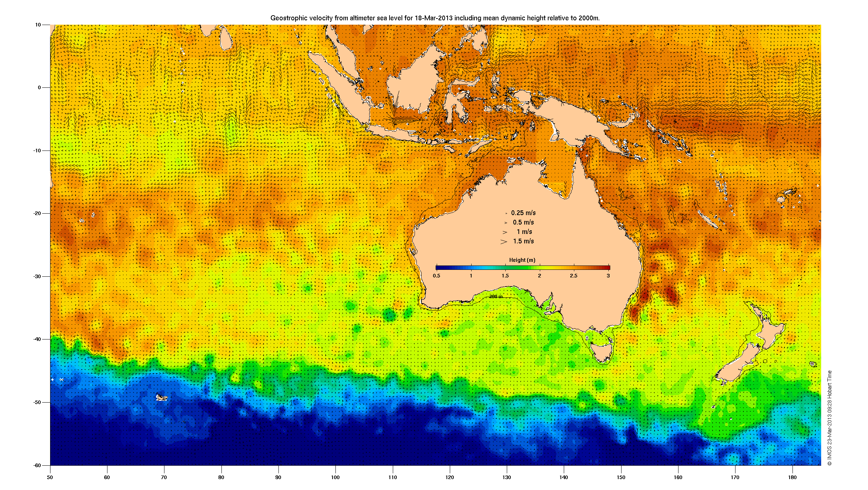The width and height of the screenshot is (868, 490).
Task: Click longitude axis label 120
Action: (449, 477)
